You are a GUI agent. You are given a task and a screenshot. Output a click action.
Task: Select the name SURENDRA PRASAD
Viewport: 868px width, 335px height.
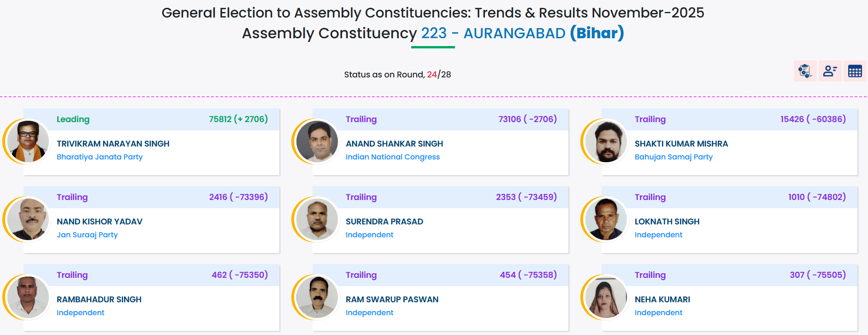coord(384,222)
